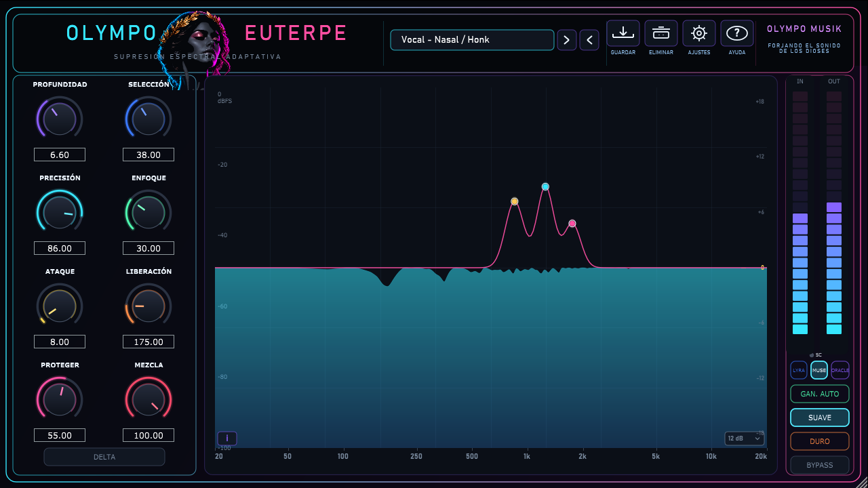Viewport: 868px width, 488px height.
Task: Open Ajustes settings gear icon
Action: point(699,33)
